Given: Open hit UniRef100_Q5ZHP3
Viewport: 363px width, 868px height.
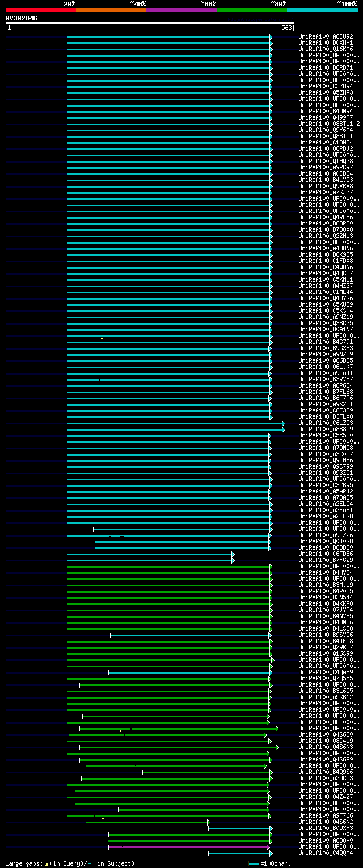Looking at the screenshot, I should tap(326, 92).
